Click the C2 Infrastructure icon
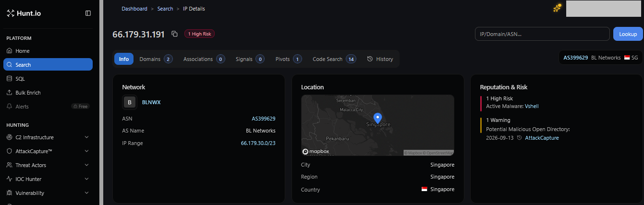This screenshot has width=644, height=205. (10, 137)
